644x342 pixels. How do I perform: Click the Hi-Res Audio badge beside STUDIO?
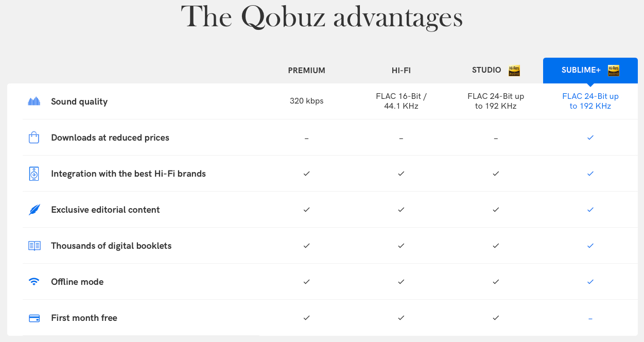click(x=514, y=71)
